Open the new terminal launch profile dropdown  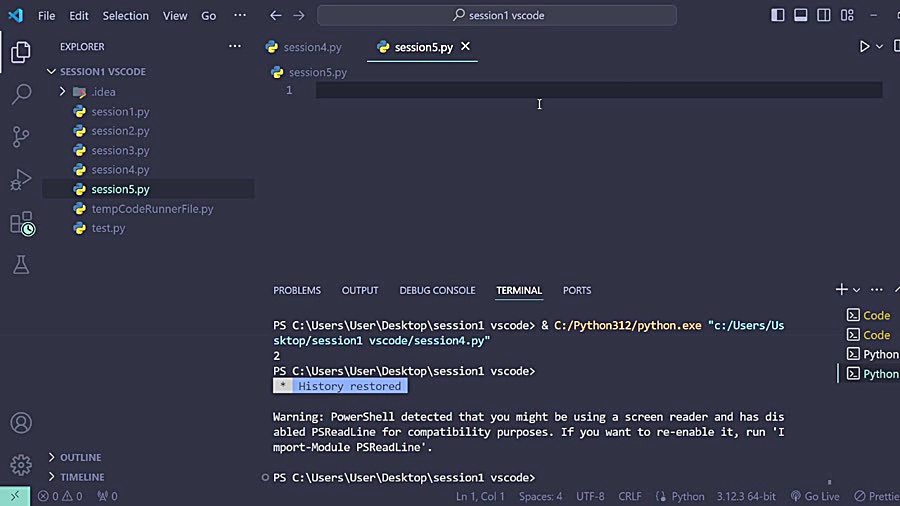(856, 290)
